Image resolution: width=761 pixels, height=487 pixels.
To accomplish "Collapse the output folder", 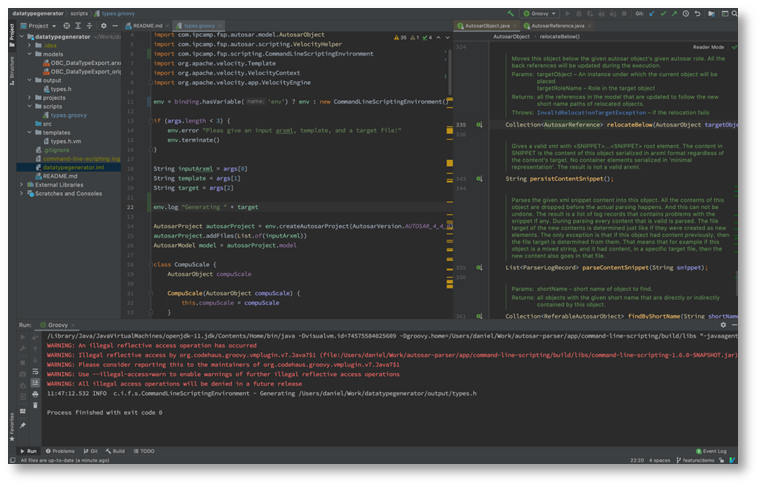I will click(x=30, y=80).
